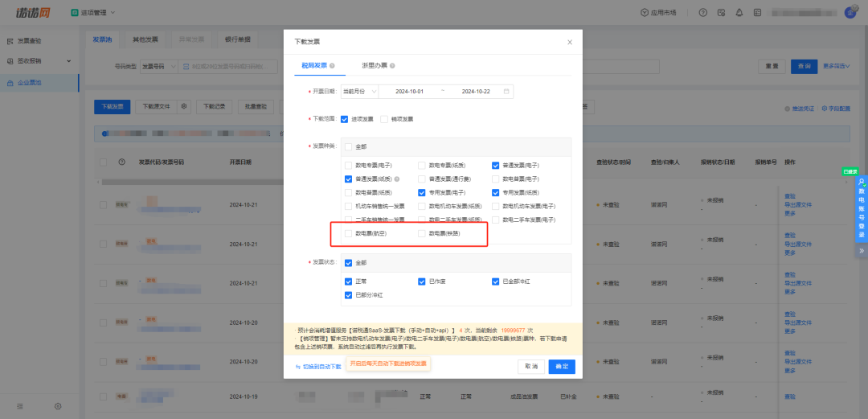This screenshot has width=868, height=419.
Task: Uncheck the 已作废 invoice status
Action: tap(422, 281)
